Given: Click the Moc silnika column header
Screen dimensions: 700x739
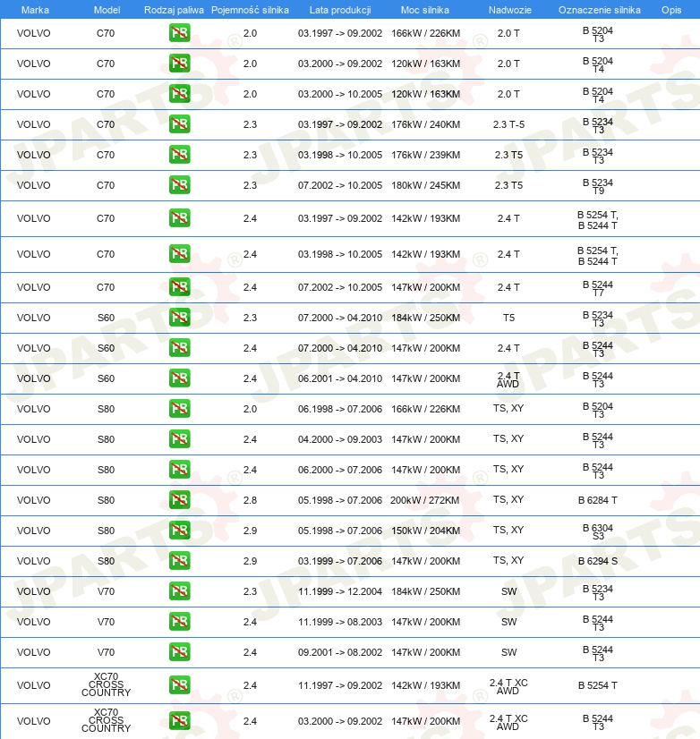Looking at the screenshot, I should [425, 10].
